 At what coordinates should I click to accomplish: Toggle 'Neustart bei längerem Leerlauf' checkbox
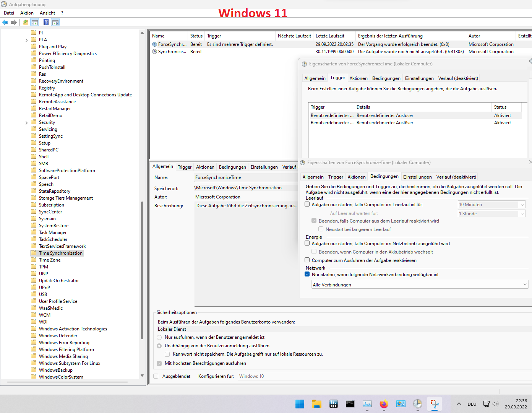(x=321, y=229)
